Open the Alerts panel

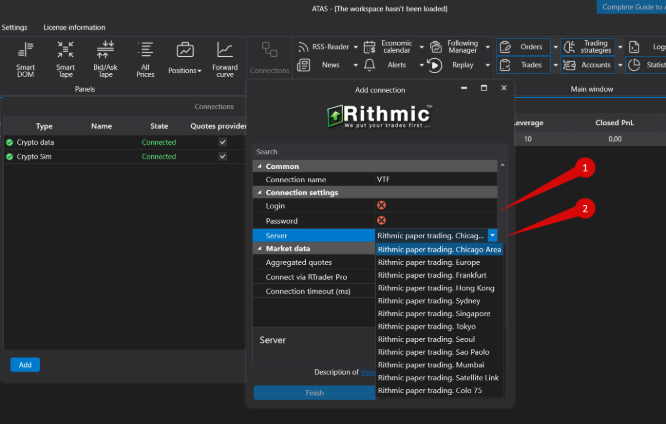click(389, 65)
